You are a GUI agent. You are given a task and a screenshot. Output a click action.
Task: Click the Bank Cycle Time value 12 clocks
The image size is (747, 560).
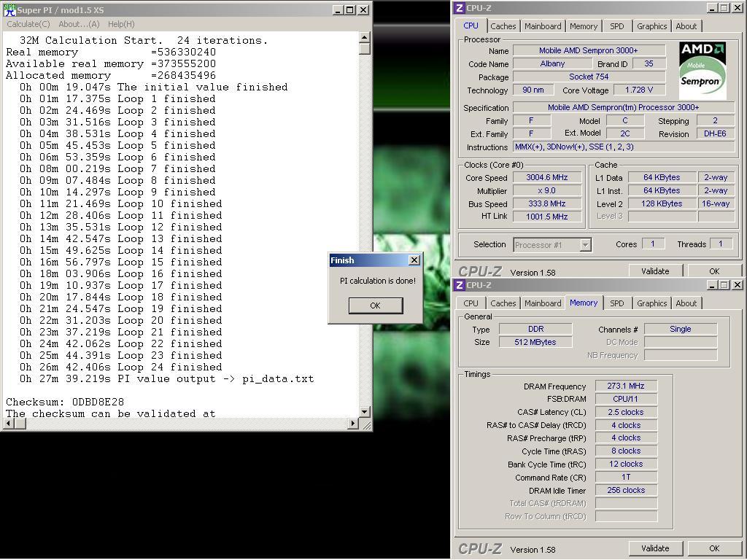tap(626, 464)
